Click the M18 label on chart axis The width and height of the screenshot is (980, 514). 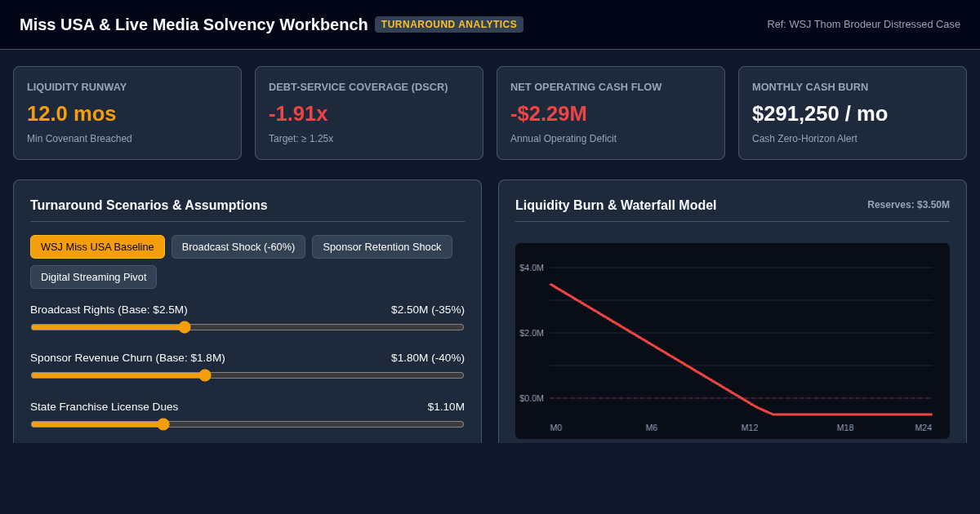(x=845, y=428)
